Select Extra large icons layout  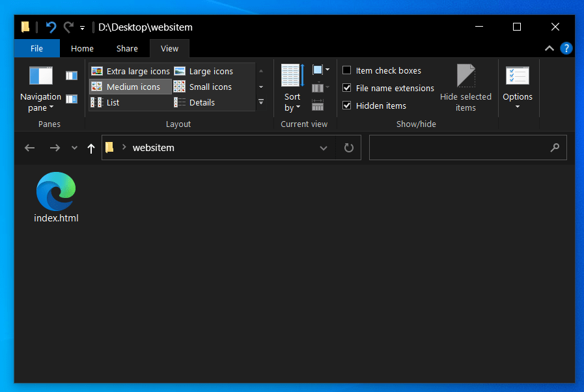(x=131, y=71)
